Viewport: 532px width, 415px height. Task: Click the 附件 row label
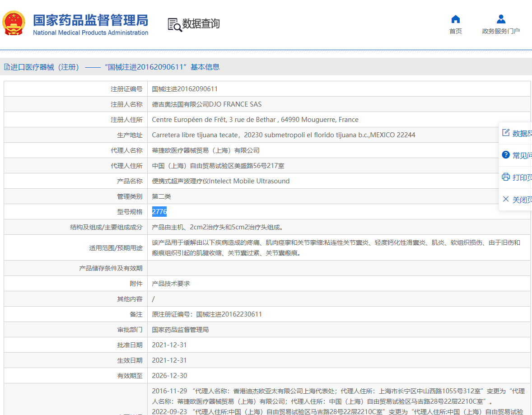click(x=136, y=284)
